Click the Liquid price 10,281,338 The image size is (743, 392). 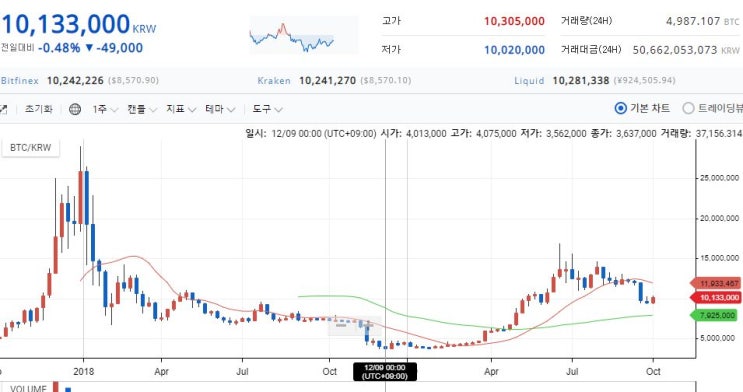click(x=580, y=81)
